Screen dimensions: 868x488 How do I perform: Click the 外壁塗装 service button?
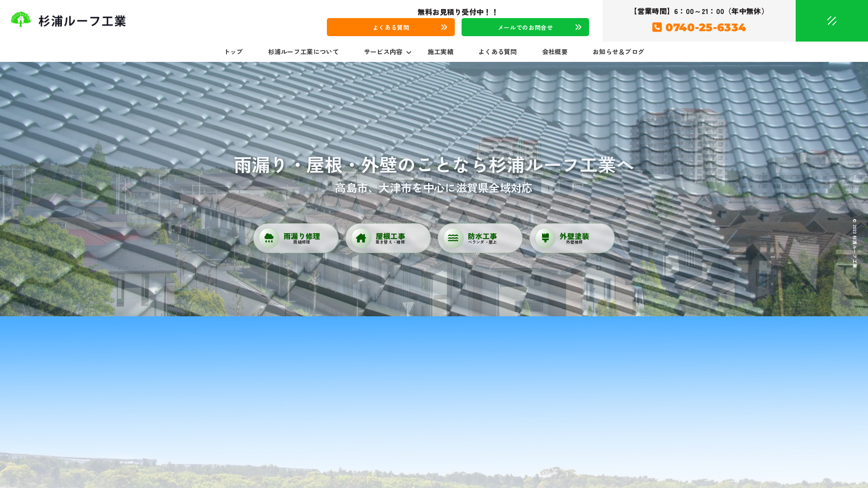pyautogui.click(x=571, y=238)
